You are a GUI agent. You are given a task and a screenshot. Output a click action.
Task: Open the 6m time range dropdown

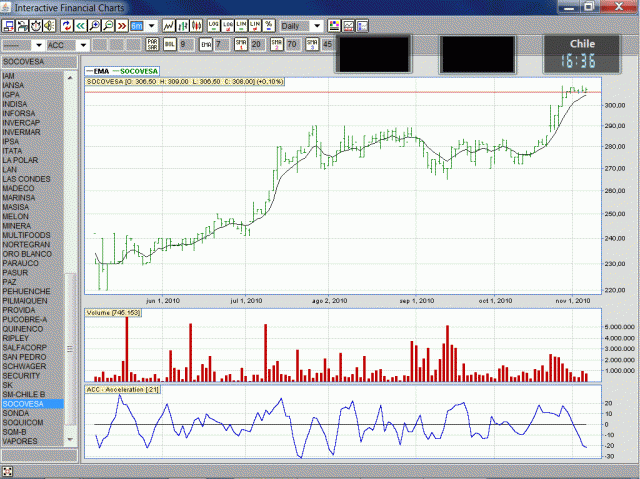coord(144,25)
